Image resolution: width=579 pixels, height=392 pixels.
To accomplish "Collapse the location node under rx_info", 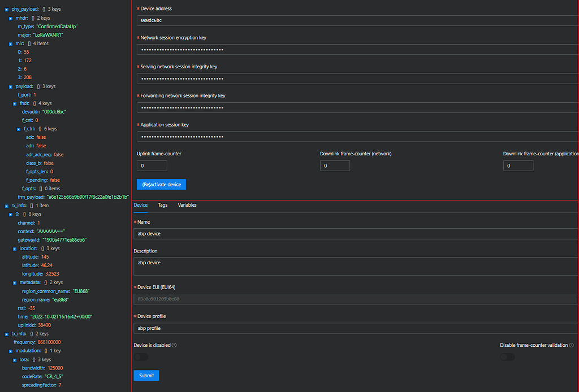I will point(15,248).
